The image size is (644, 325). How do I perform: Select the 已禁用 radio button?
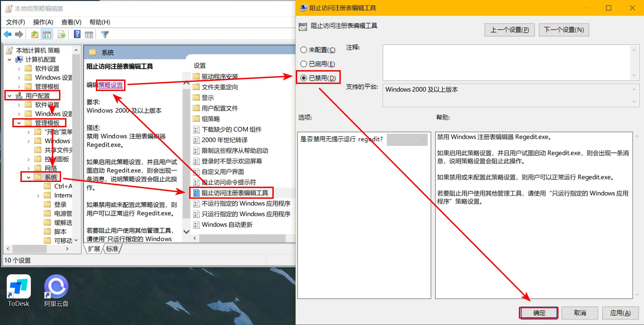coord(304,78)
